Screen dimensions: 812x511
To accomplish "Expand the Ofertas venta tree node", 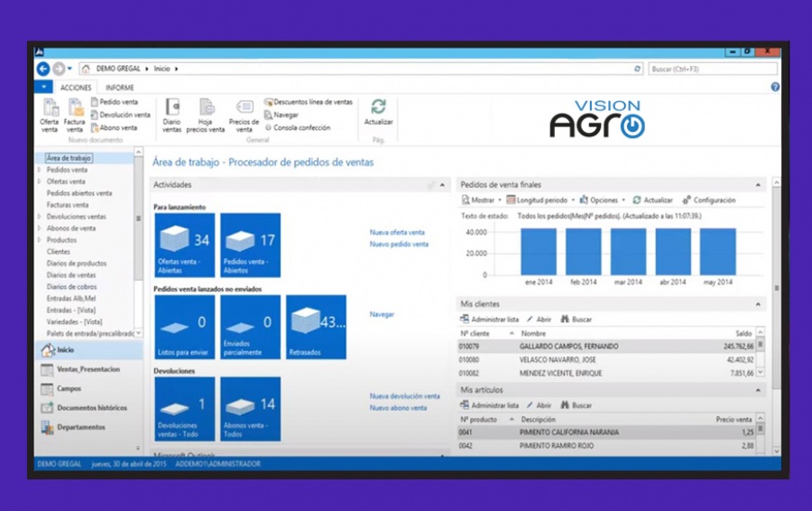I will [x=40, y=181].
